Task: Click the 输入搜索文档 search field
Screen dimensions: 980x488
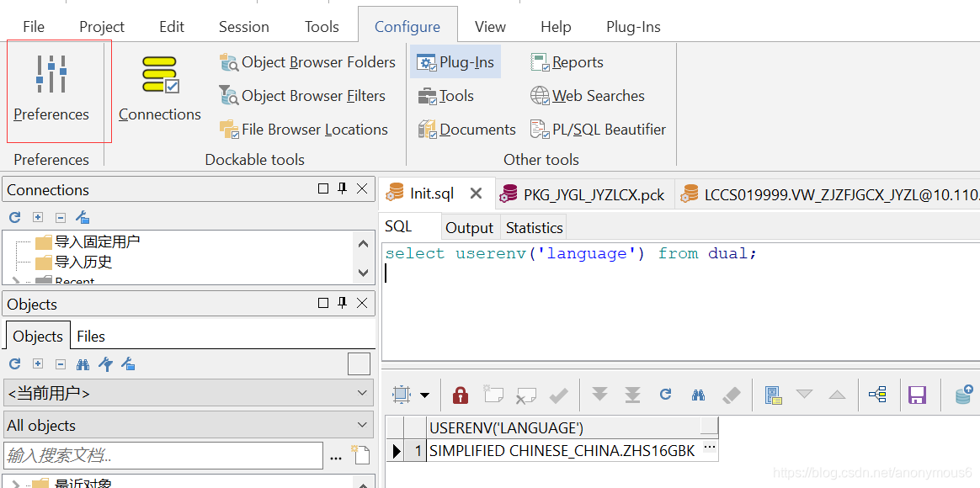Action: (163, 455)
